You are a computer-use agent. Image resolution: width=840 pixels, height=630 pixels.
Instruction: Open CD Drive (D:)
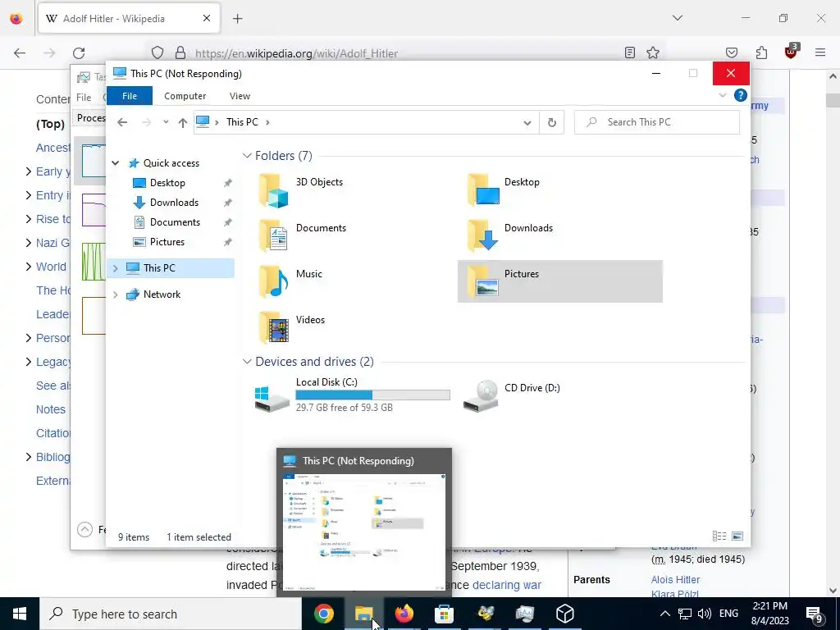click(512, 395)
